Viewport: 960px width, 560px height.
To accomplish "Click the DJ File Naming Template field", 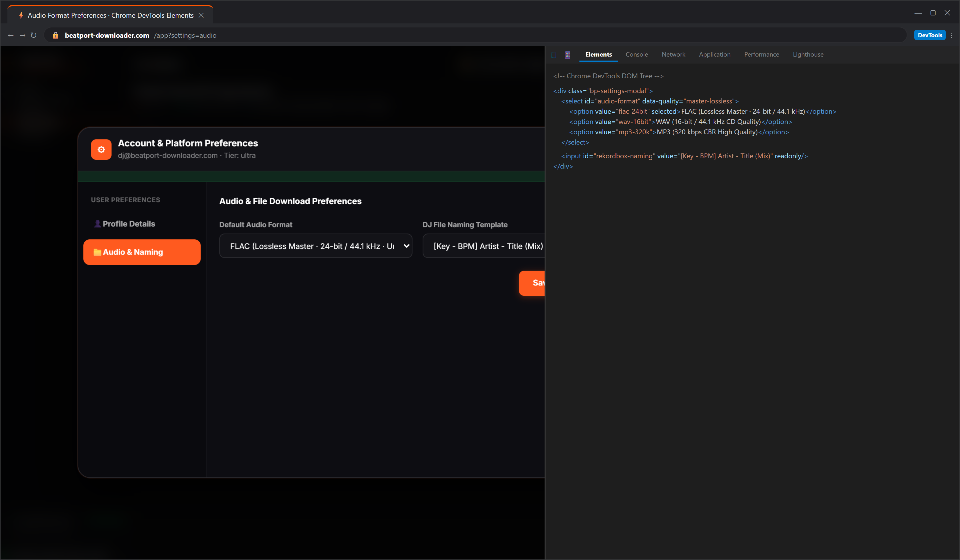I will pos(484,246).
